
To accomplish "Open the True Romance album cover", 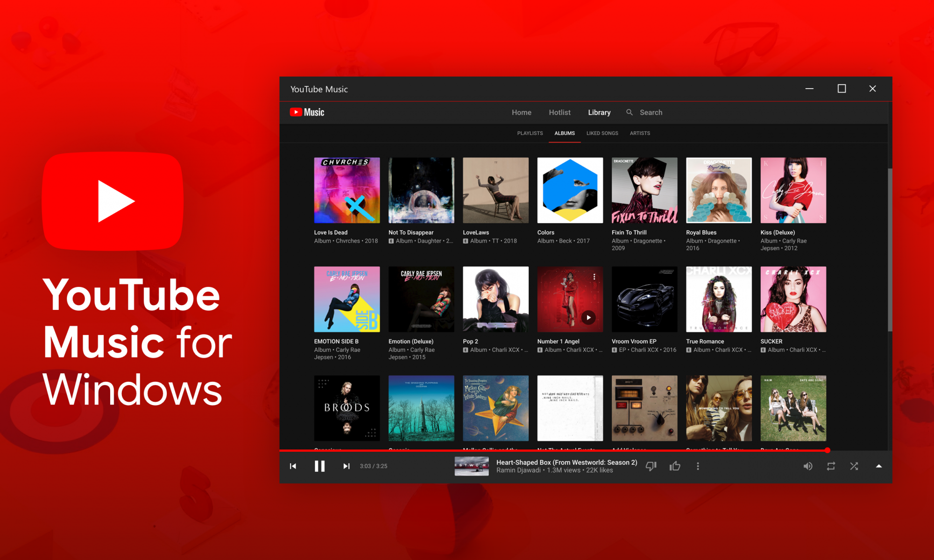I will point(719,299).
